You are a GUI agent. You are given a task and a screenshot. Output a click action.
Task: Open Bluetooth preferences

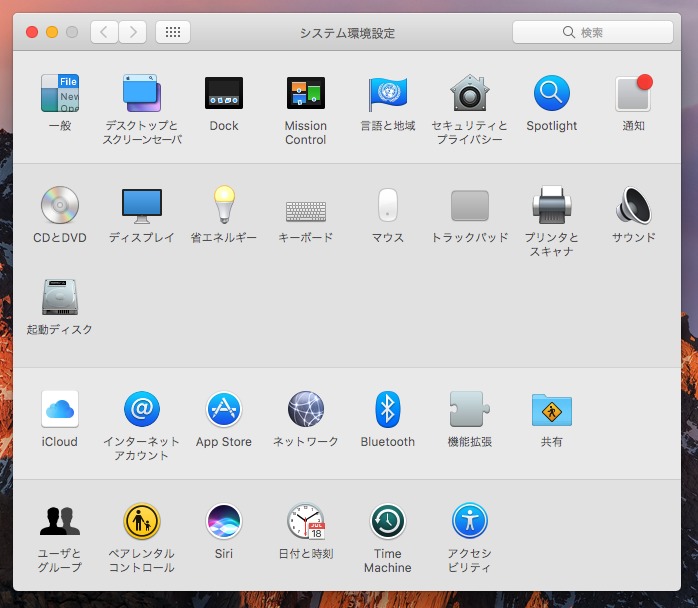[388, 409]
